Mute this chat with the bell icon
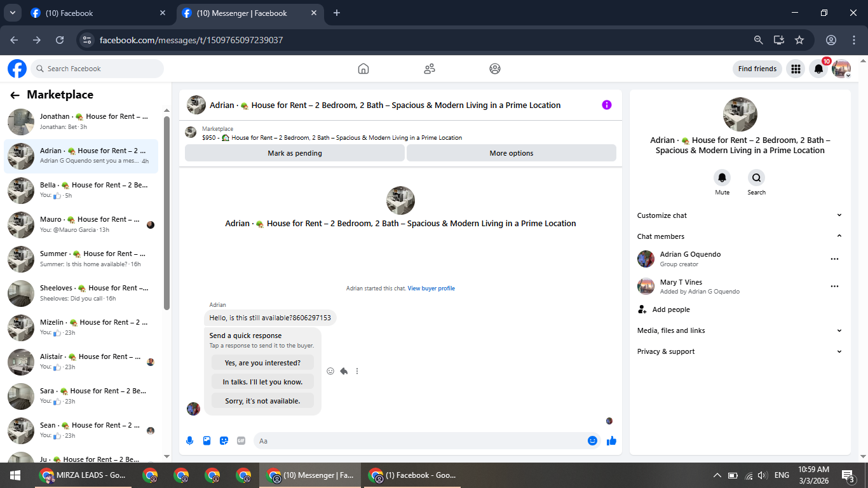Screen dimensions: 868x488 pos(722,178)
